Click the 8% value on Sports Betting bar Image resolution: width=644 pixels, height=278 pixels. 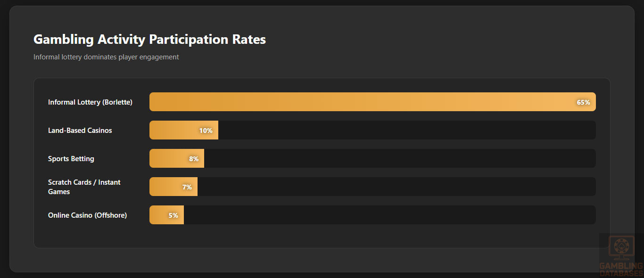pos(194,159)
